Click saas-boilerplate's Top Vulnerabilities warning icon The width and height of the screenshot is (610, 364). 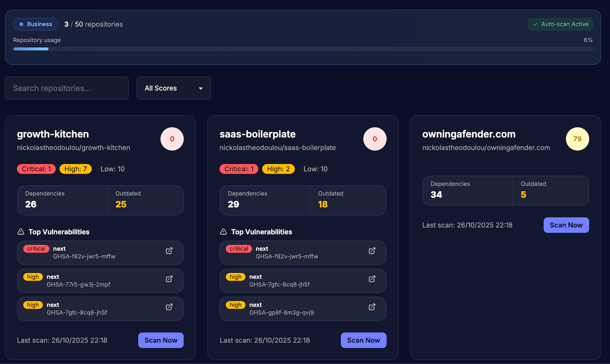[x=223, y=231]
